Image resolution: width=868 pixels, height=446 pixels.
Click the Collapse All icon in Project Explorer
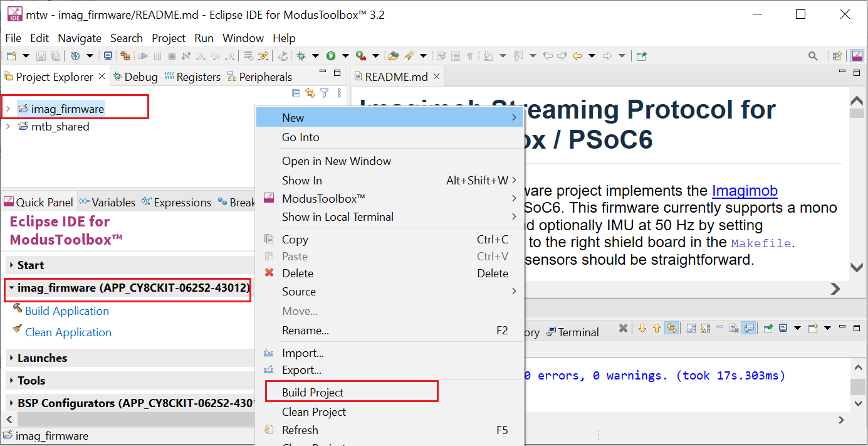(x=296, y=93)
